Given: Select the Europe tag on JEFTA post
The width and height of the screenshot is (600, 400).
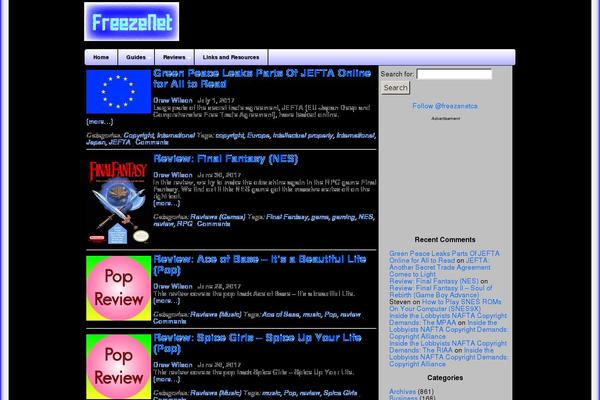Looking at the screenshot, I should click(258, 136).
